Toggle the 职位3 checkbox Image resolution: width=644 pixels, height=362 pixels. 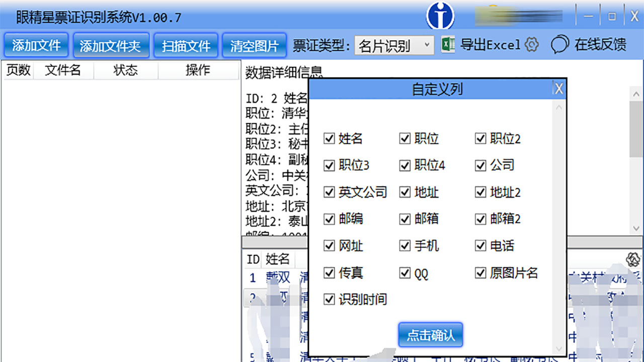coord(329,165)
